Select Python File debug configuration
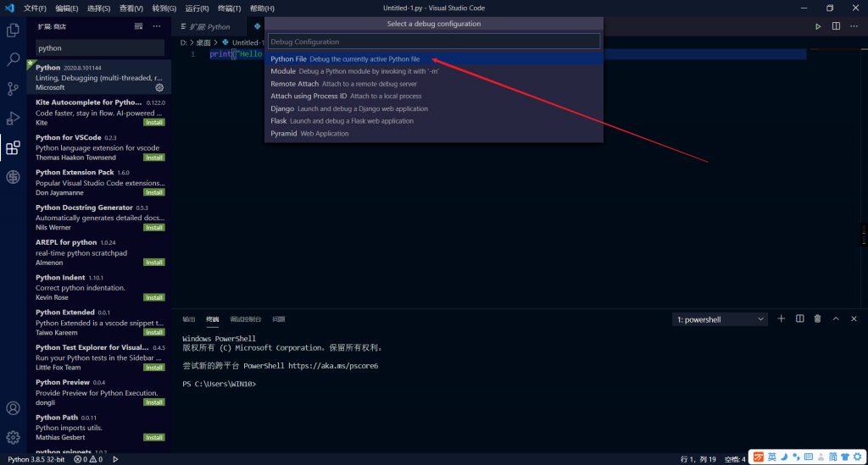Image resolution: width=868 pixels, height=465 pixels. point(434,59)
